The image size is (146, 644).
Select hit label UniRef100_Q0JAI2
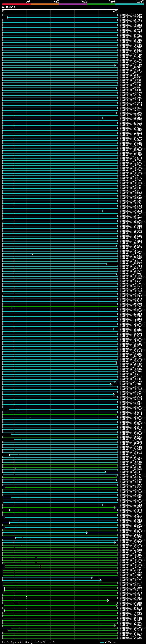coord(131,75)
